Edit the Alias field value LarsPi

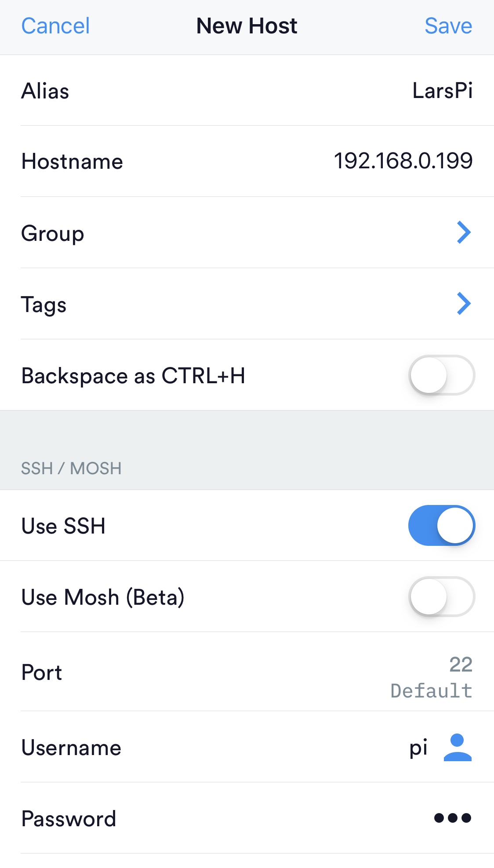442,91
